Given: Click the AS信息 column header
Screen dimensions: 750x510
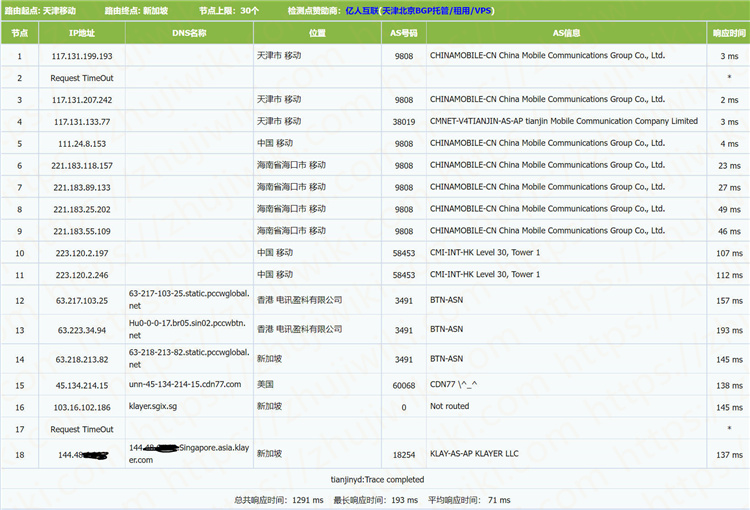Looking at the screenshot, I should [x=566, y=33].
